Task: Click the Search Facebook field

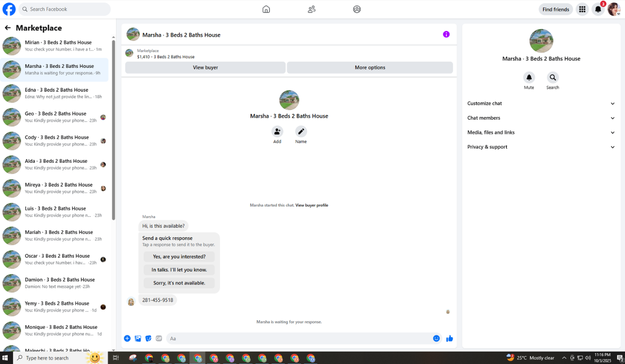Action: click(64, 9)
